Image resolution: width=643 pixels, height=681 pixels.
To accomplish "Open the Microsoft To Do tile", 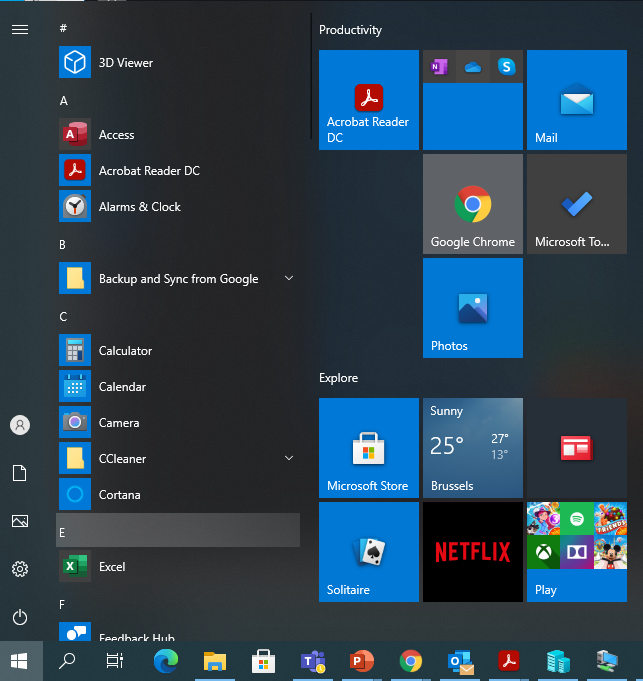I will 577,204.
